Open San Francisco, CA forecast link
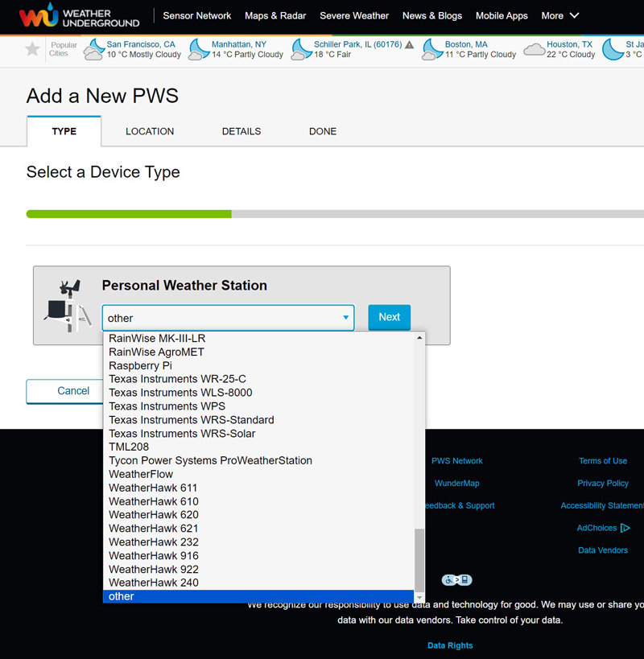The width and height of the screenshot is (644, 659). pos(141,44)
